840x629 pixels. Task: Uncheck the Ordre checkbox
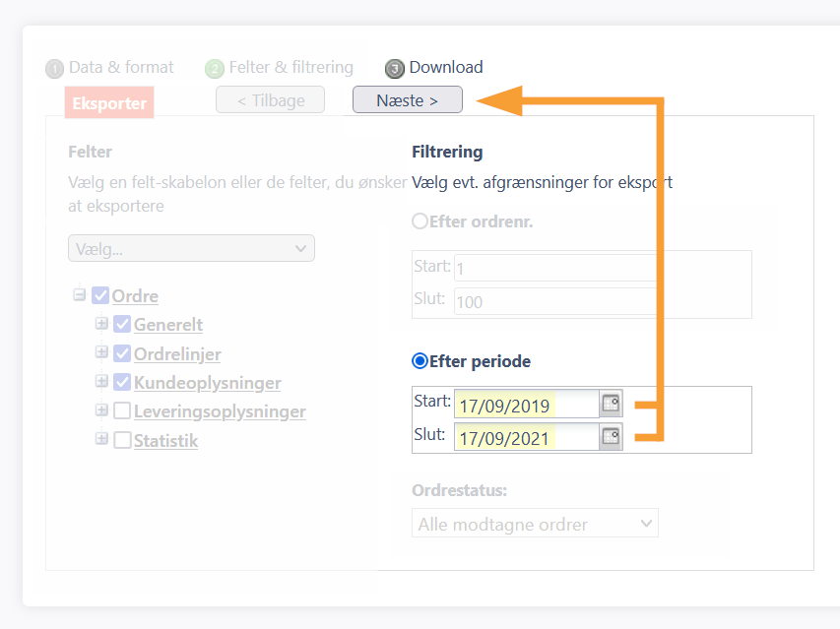point(100,295)
